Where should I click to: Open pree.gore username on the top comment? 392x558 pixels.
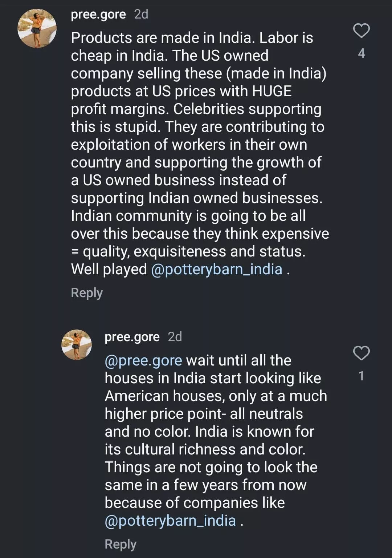coord(98,14)
